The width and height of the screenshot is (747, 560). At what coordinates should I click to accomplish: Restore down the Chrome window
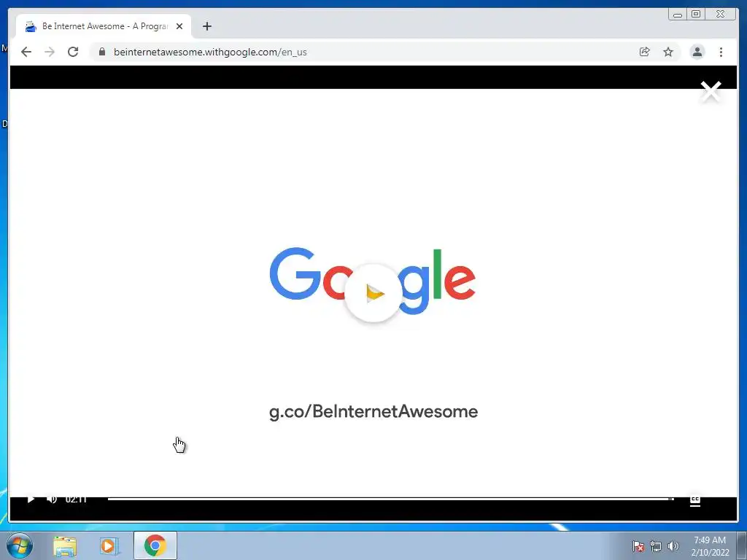[696, 15]
